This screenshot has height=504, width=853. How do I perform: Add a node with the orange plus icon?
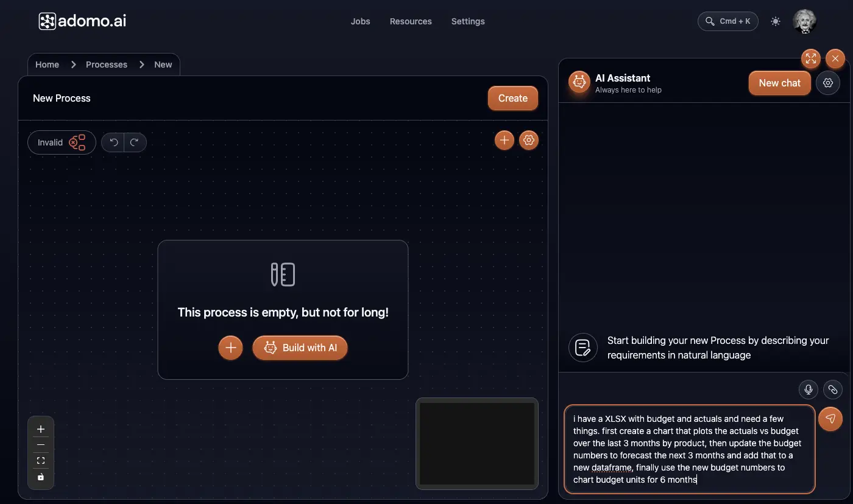point(504,140)
